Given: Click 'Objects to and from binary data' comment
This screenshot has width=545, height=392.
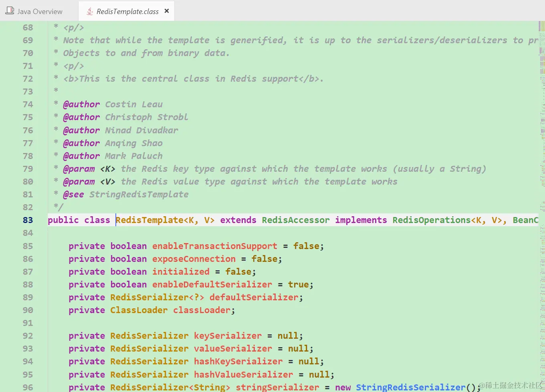Looking at the screenshot, I should coord(147,53).
